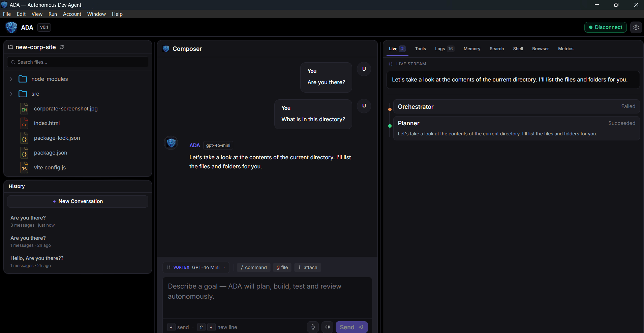Refresh the new-corp-site file tree
The image size is (644, 333).
62,47
